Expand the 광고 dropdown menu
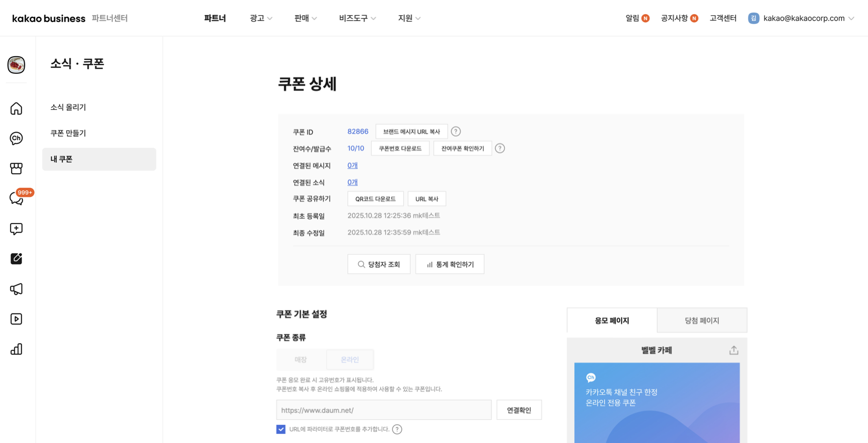The image size is (868, 443). [x=261, y=18]
